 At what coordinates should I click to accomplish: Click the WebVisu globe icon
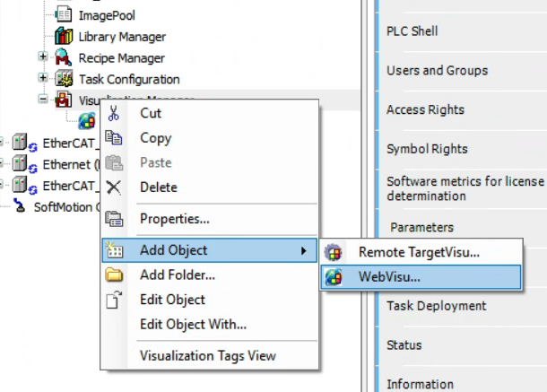pos(334,277)
